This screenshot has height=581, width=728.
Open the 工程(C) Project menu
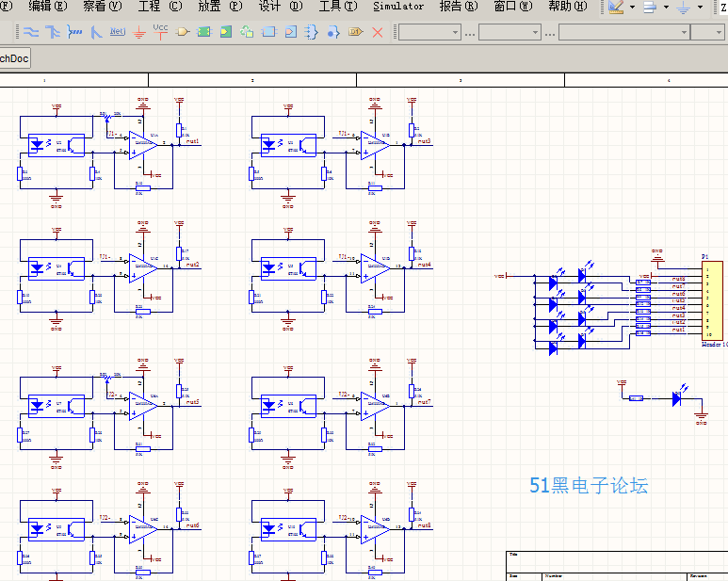160,6
